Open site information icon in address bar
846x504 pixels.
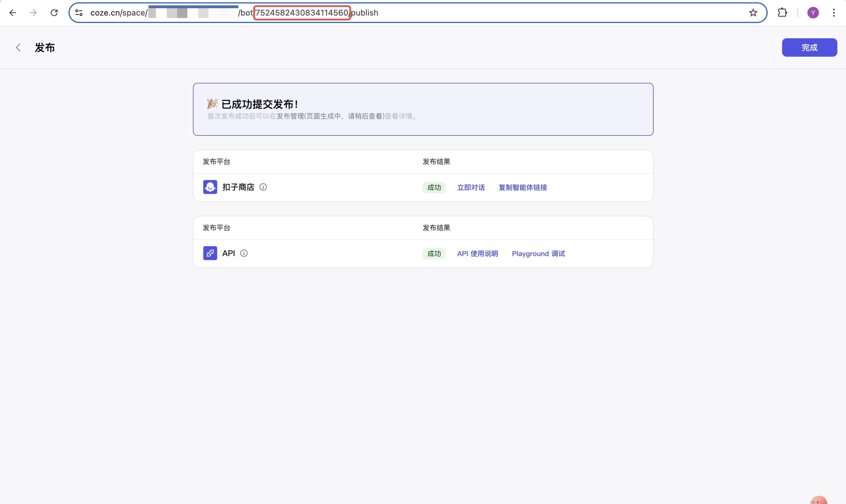pyautogui.click(x=79, y=13)
